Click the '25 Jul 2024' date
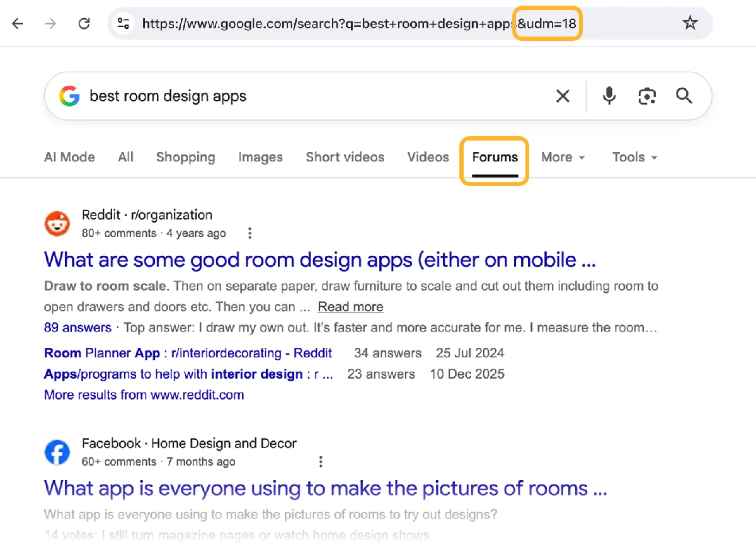 pos(470,353)
